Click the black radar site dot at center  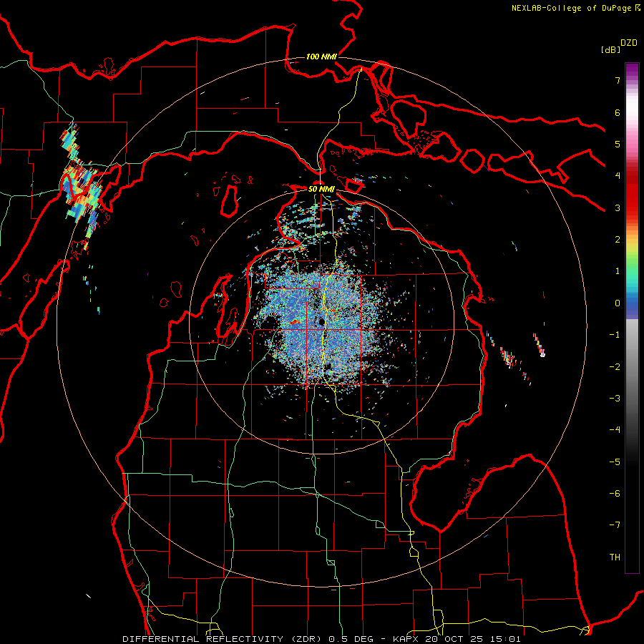[321, 321]
